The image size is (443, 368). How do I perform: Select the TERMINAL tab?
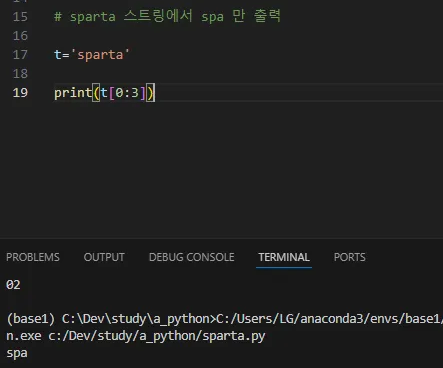pos(284,257)
